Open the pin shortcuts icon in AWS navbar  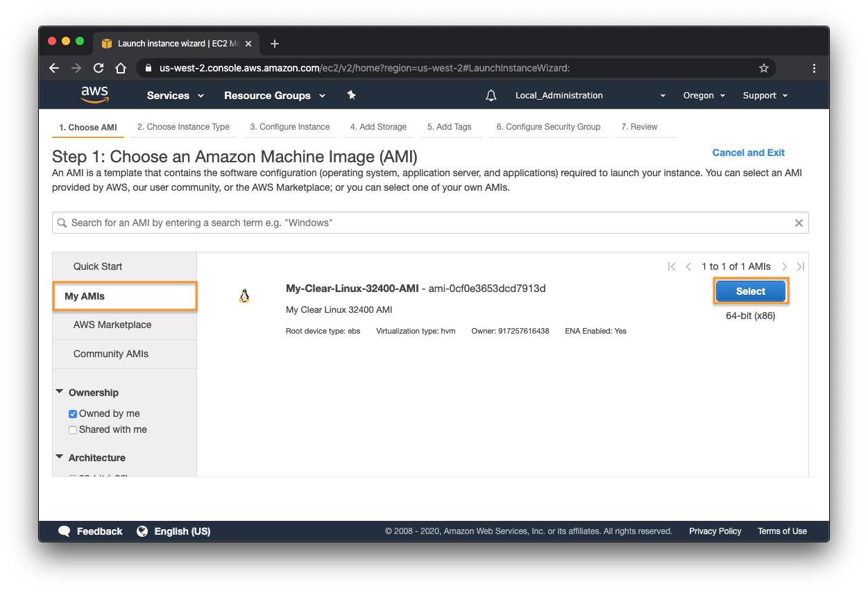[x=351, y=95]
